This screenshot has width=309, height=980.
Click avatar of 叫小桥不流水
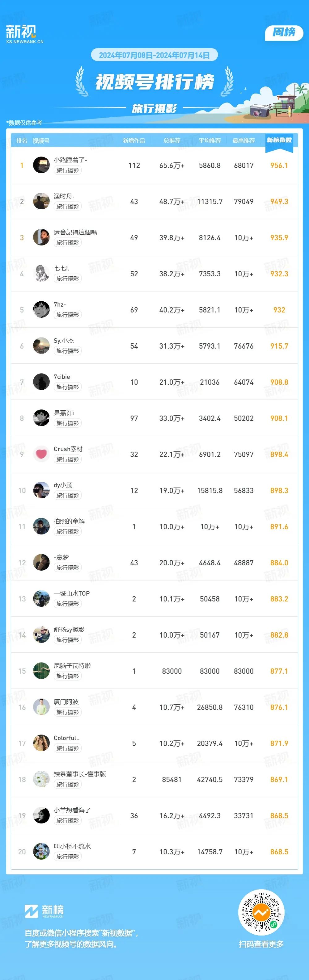point(41,852)
